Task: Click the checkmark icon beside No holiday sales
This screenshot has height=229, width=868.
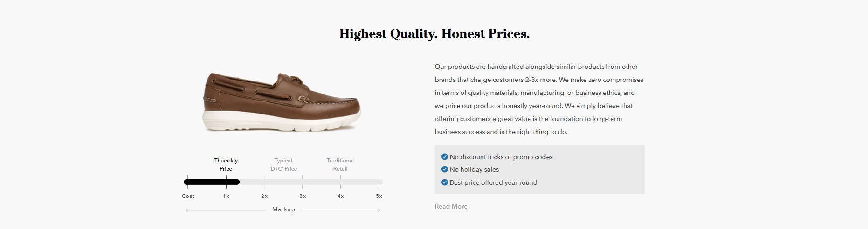Action: (x=444, y=169)
